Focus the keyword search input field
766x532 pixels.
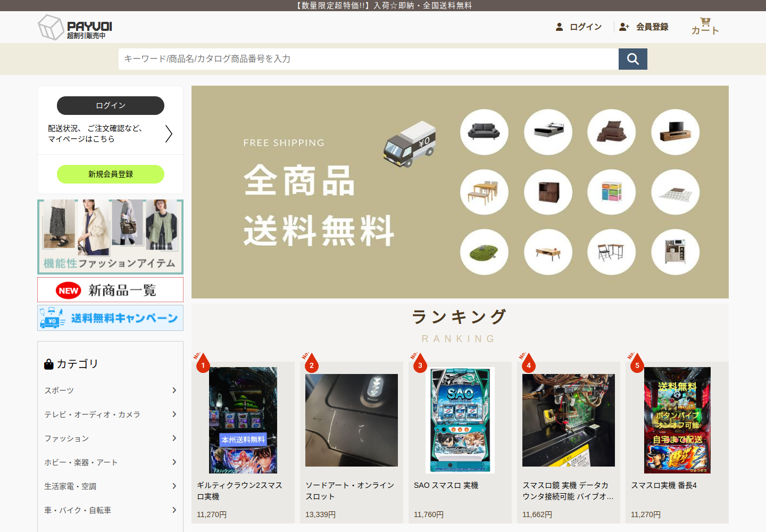pyautogui.click(x=369, y=59)
